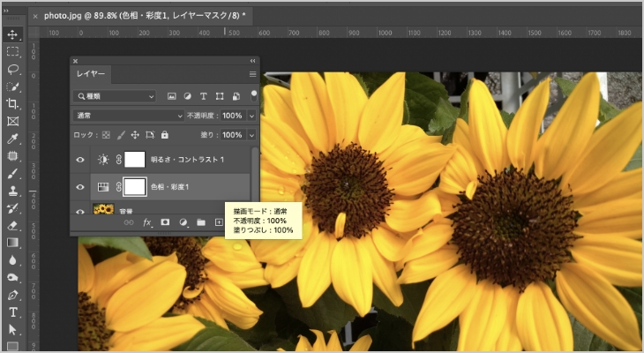
Task: Select the Blur tool
Action: pyautogui.click(x=12, y=260)
